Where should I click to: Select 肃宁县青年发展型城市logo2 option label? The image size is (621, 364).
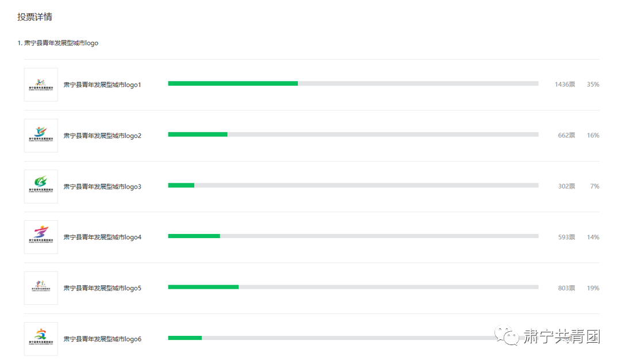(x=102, y=136)
